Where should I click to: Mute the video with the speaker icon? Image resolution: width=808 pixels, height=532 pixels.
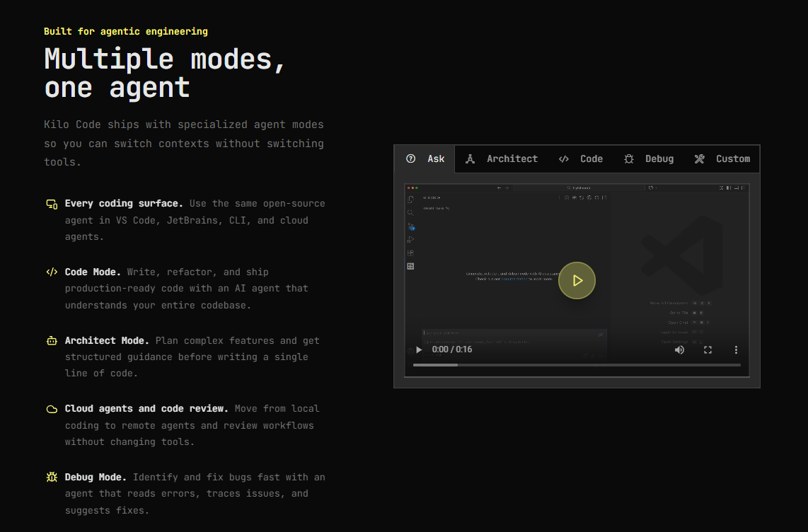[680, 349]
